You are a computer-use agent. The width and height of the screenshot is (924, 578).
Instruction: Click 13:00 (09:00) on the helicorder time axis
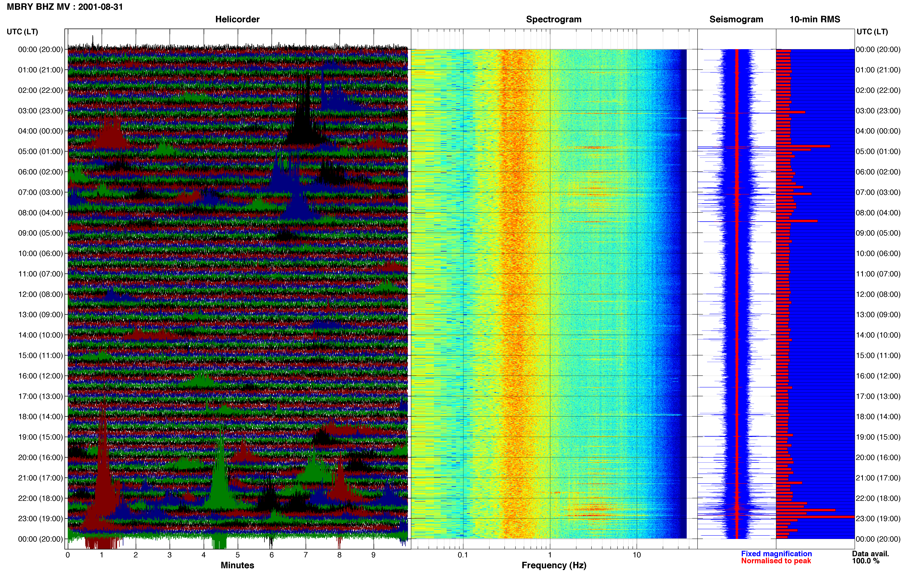point(41,315)
